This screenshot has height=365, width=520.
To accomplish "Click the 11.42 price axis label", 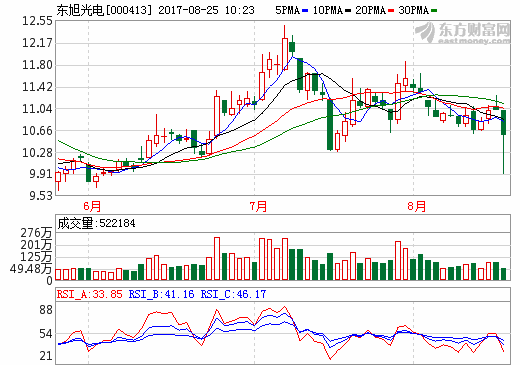I will pyautogui.click(x=37, y=87).
